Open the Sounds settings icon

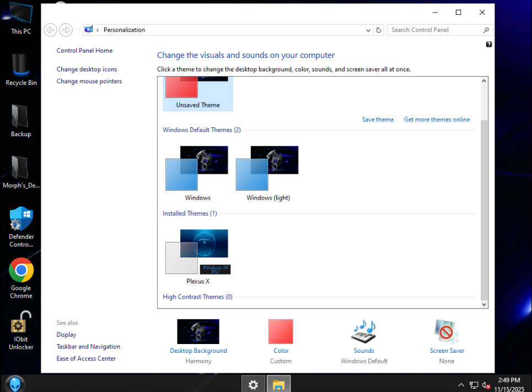363,332
